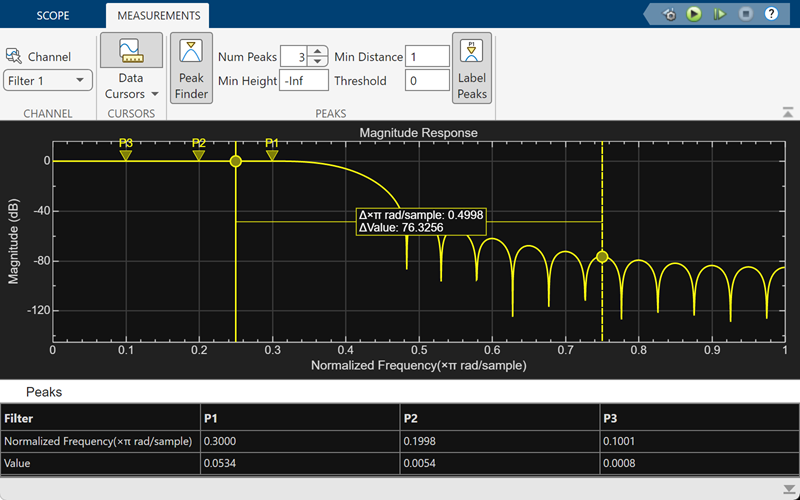
Task: Click the Step Forward icon
Action: pyautogui.click(x=720, y=14)
